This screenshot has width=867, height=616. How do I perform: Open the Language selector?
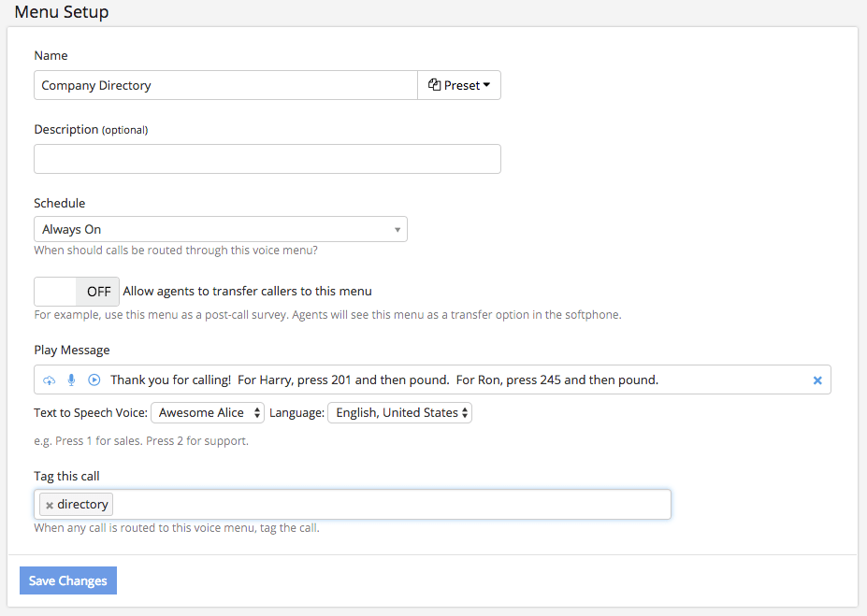[x=399, y=412]
